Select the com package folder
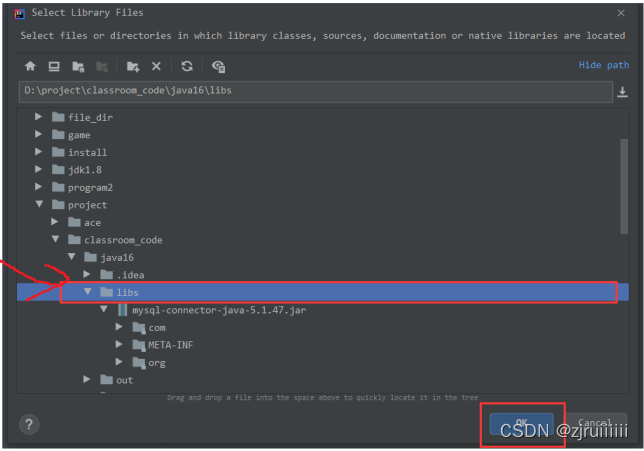The height and width of the screenshot is (451, 644). click(149, 328)
